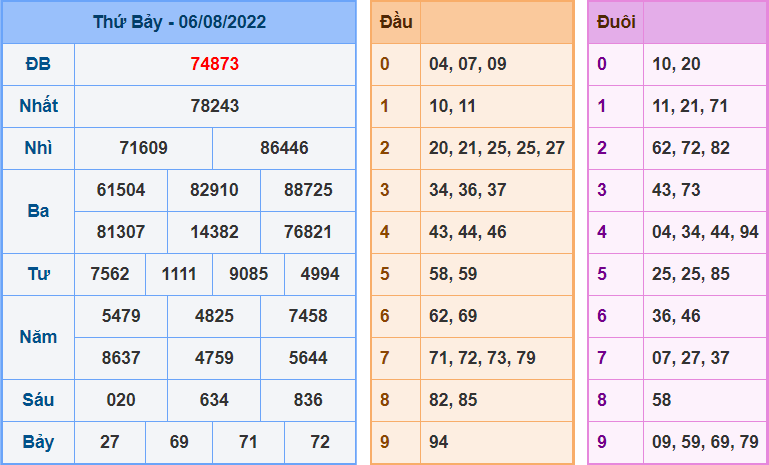Select Đầu row value 94
Viewport: 769px width, 465px height.
point(438,442)
